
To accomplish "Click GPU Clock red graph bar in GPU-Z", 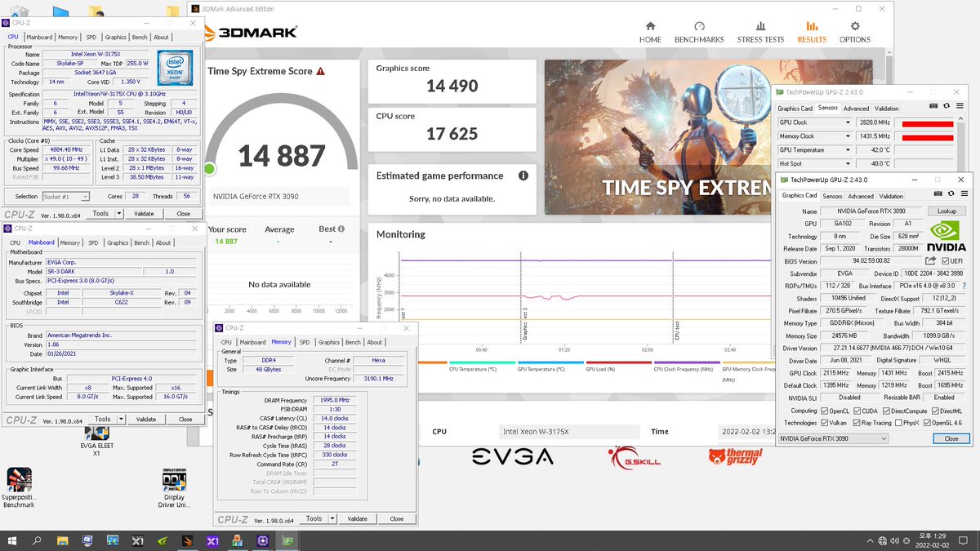I will click(x=927, y=124).
